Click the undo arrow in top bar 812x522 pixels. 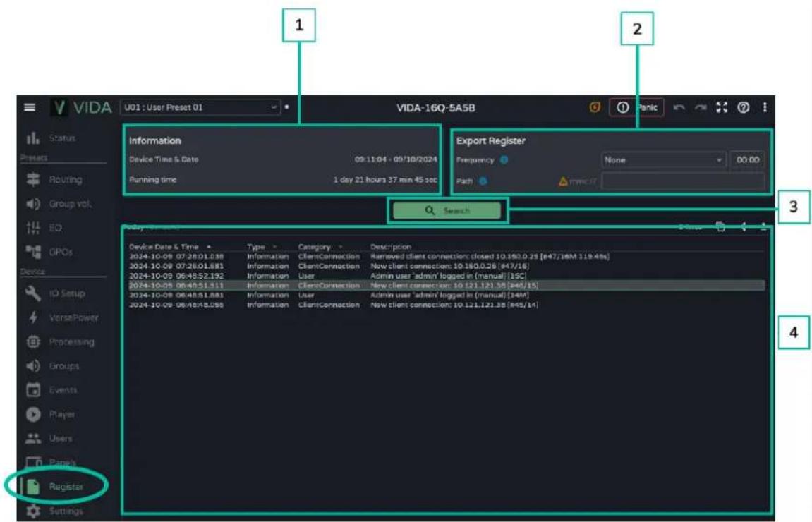(x=679, y=108)
